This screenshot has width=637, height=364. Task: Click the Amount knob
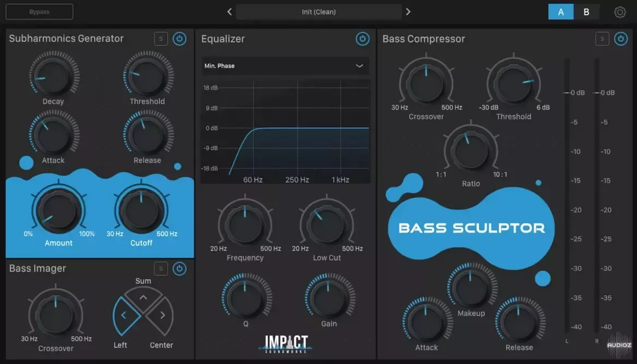pos(59,211)
